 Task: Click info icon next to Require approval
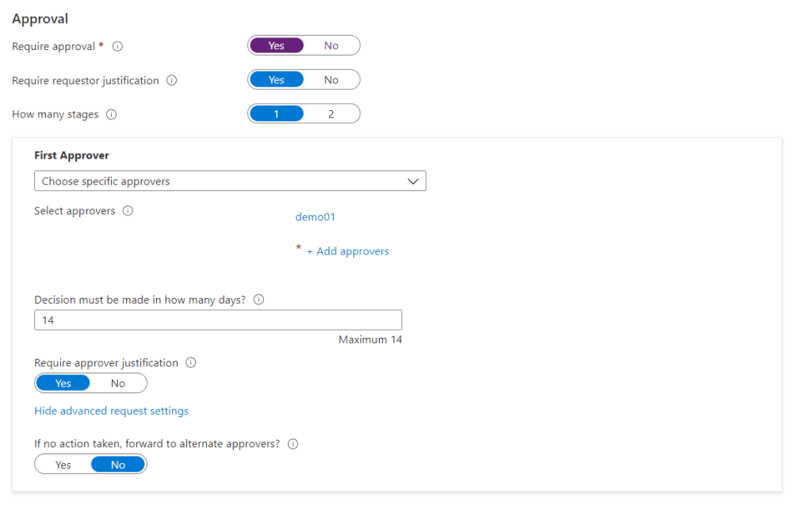(x=117, y=47)
